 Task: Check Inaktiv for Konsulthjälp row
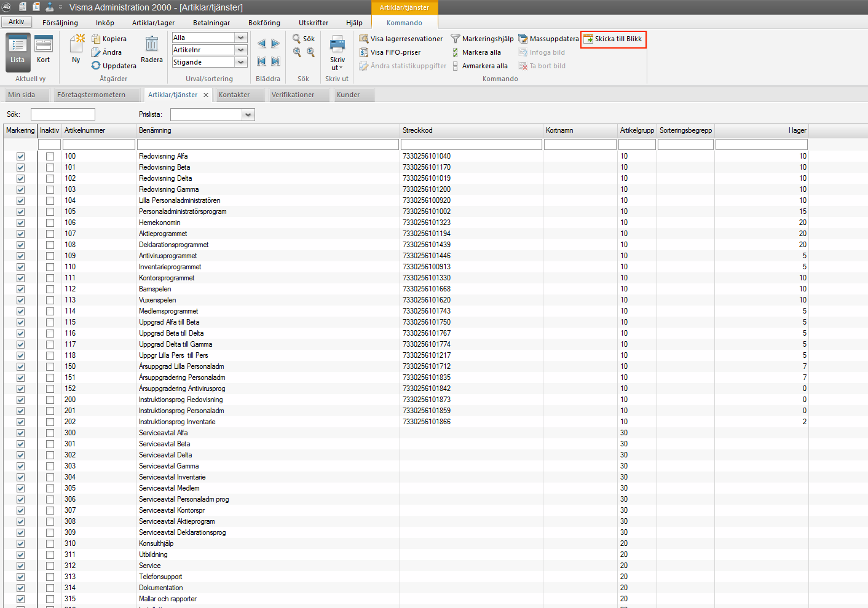(50, 543)
